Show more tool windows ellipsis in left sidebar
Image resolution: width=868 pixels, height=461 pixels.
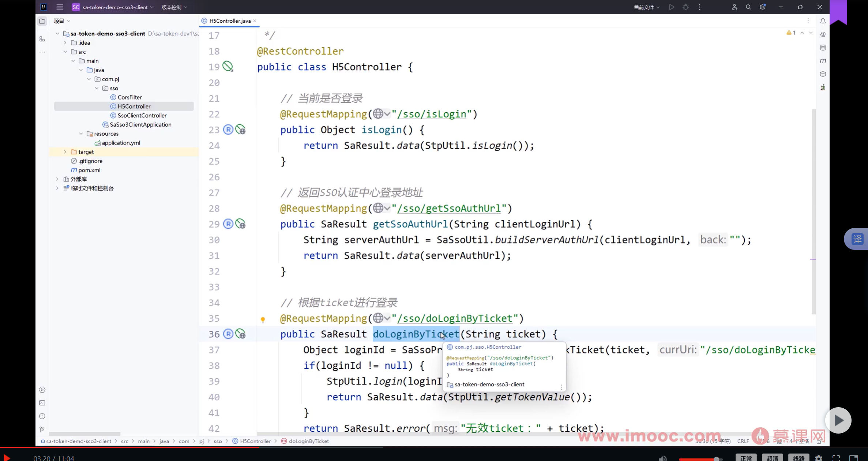(x=42, y=52)
